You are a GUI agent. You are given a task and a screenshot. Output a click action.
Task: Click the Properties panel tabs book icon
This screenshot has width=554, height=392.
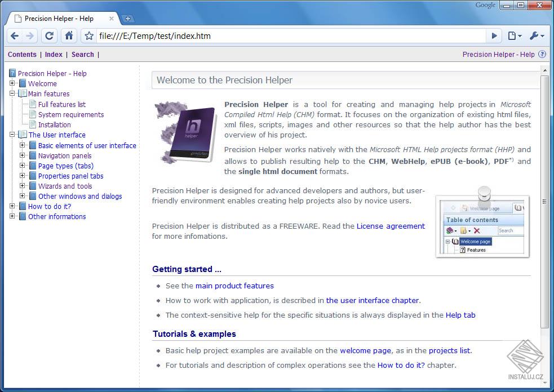[33, 176]
